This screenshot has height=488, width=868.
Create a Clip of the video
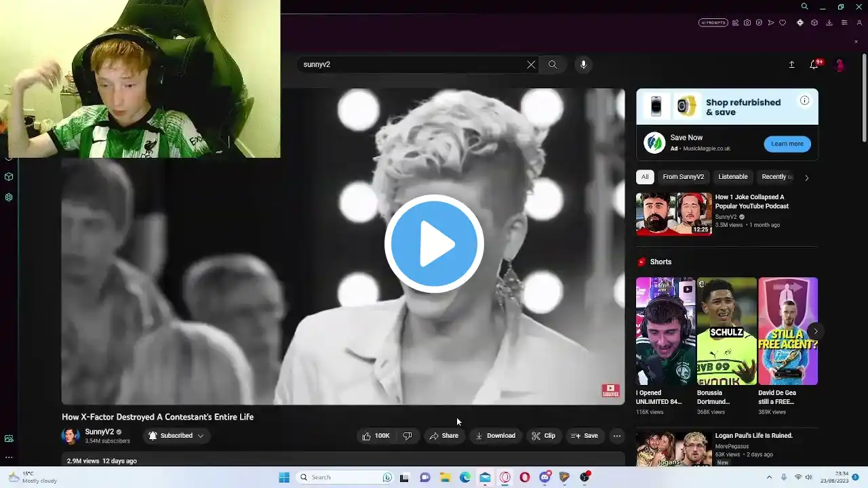coord(544,436)
